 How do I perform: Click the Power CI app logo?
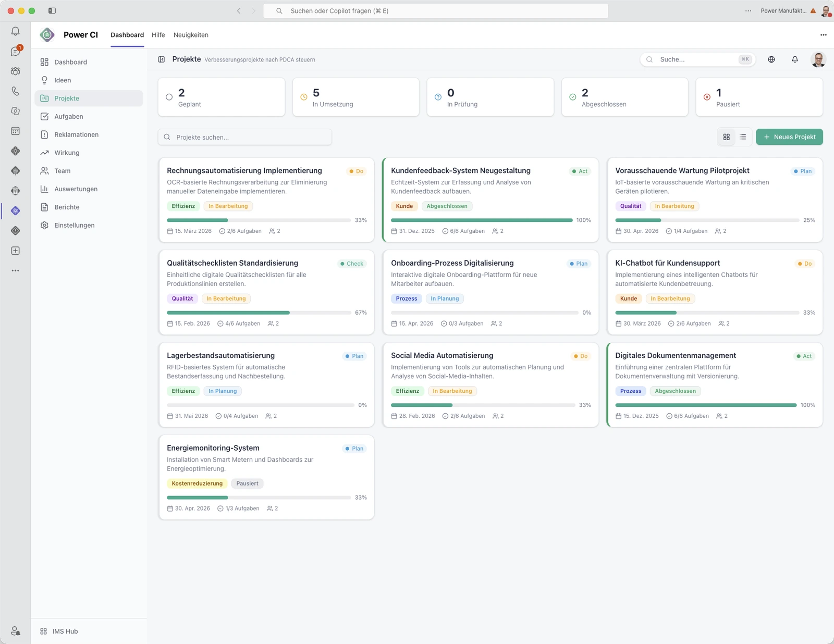click(x=47, y=35)
